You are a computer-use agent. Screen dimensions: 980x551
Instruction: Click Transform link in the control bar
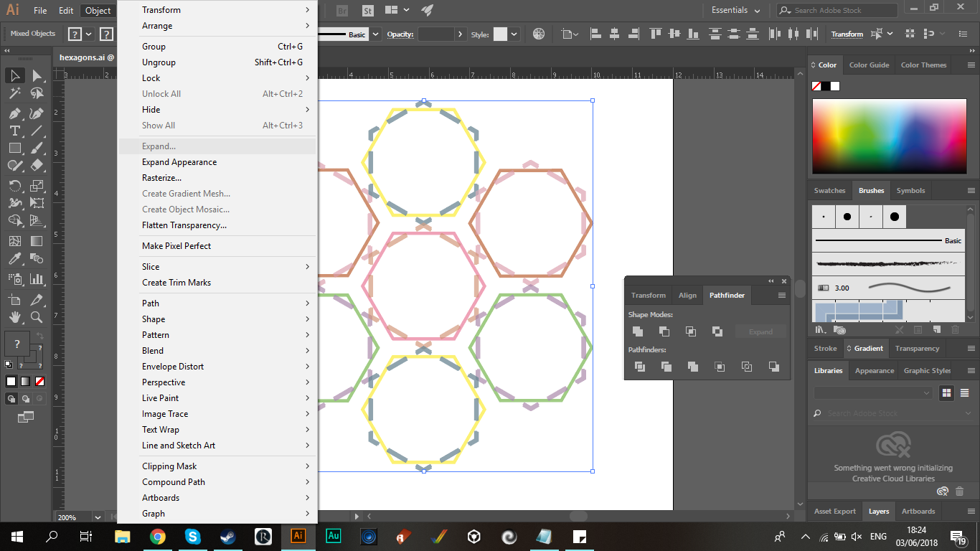tap(847, 34)
